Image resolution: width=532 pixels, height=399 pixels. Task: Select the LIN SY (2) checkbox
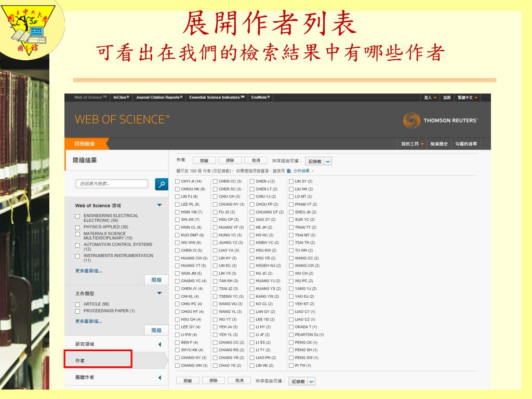click(x=291, y=181)
